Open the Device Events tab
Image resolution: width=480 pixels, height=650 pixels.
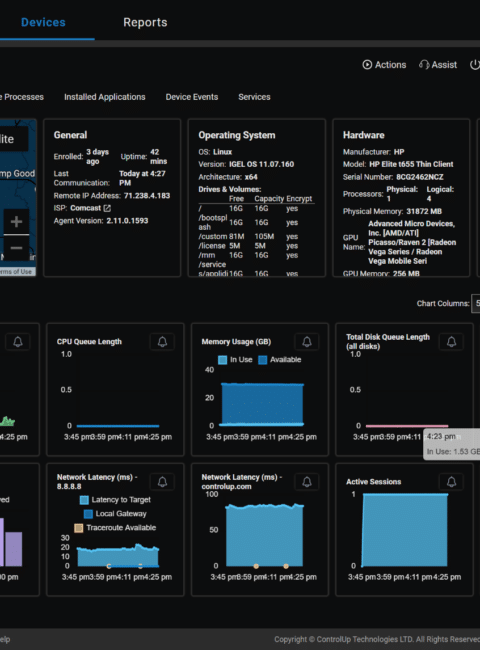(x=192, y=97)
